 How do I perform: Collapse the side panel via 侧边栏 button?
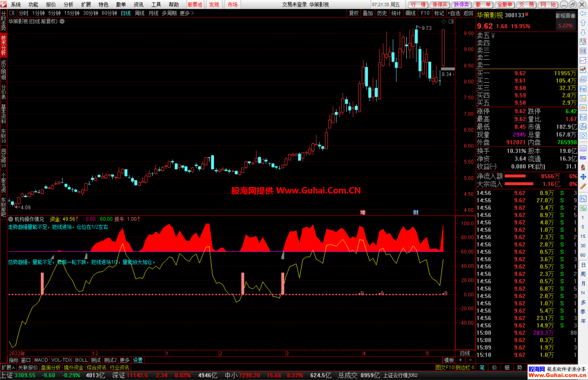point(465,367)
